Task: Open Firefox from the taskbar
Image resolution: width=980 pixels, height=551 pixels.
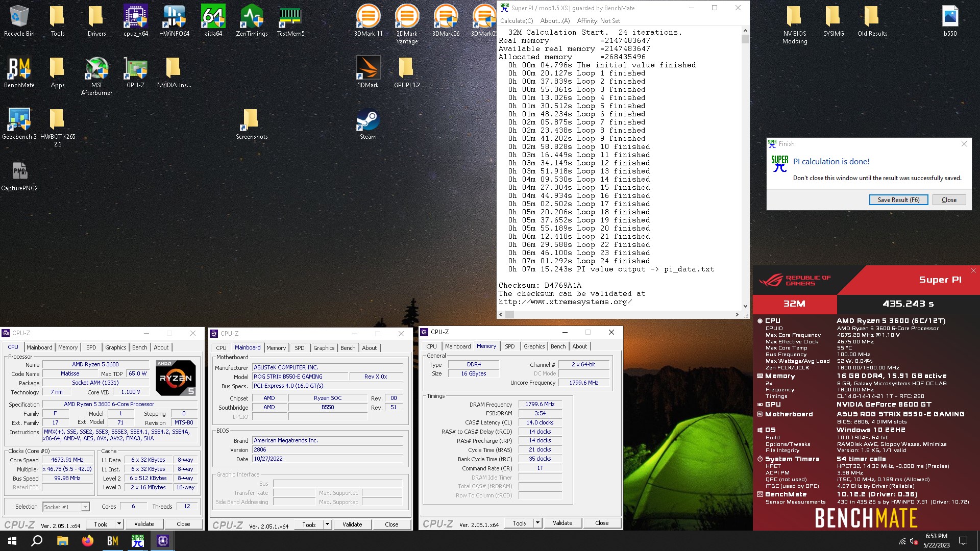Action: (x=88, y=541)
